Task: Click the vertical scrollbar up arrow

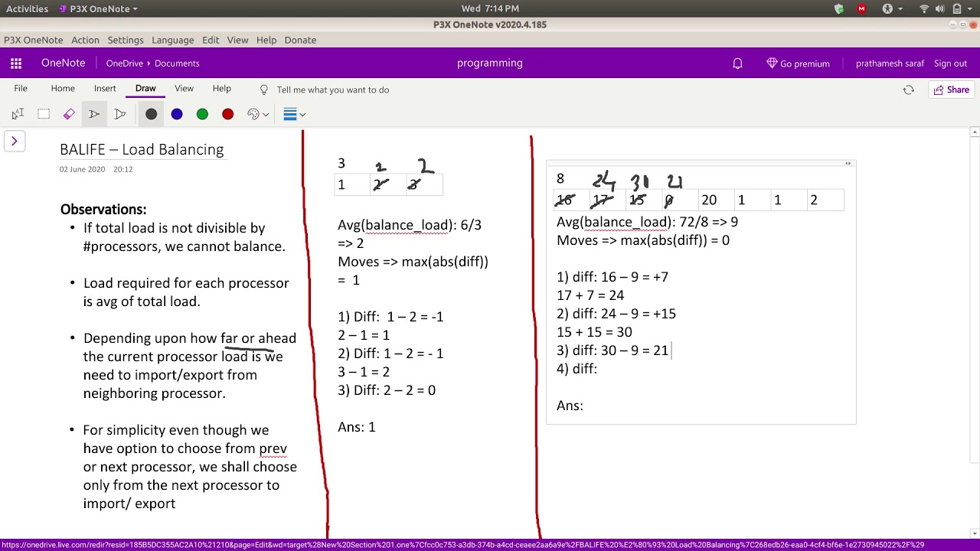Action: click(x=974, y=133)
